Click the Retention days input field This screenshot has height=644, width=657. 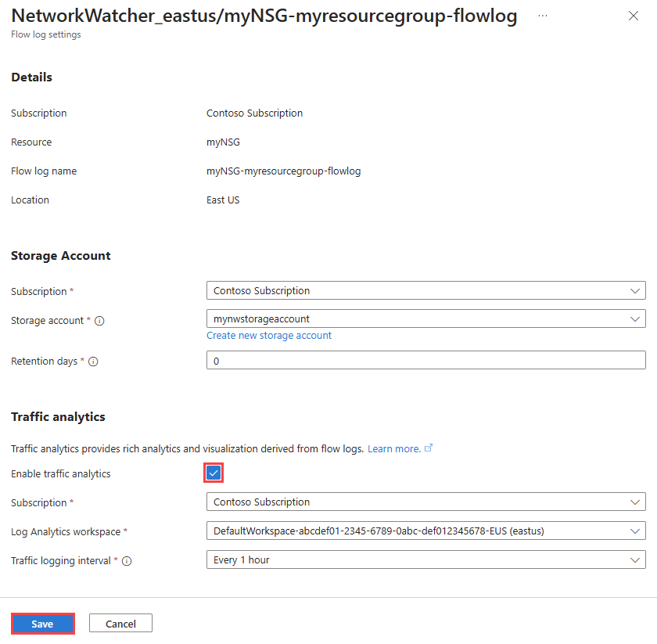425,361
